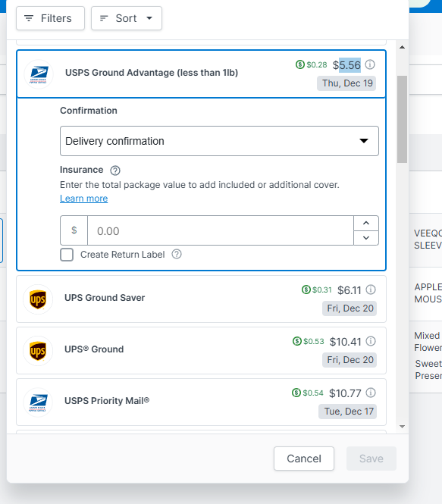The width and height of the screenshot is (442, 504).
Task: Click the dollar sign prefix of insurance field
Action: click(74, 230)
